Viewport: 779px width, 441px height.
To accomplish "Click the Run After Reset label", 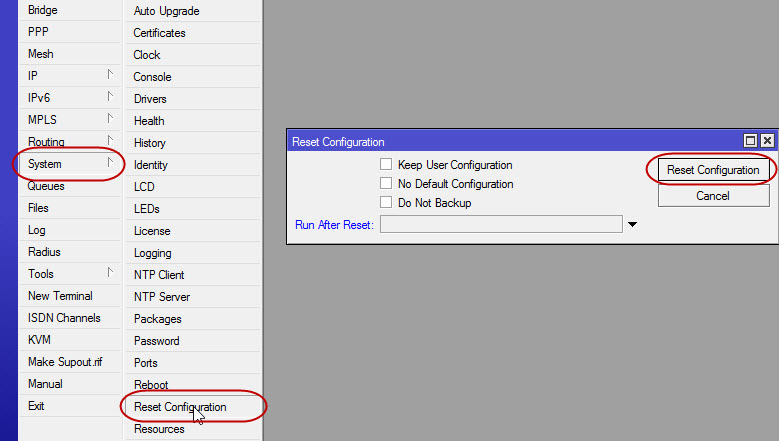I will (334, 225).
